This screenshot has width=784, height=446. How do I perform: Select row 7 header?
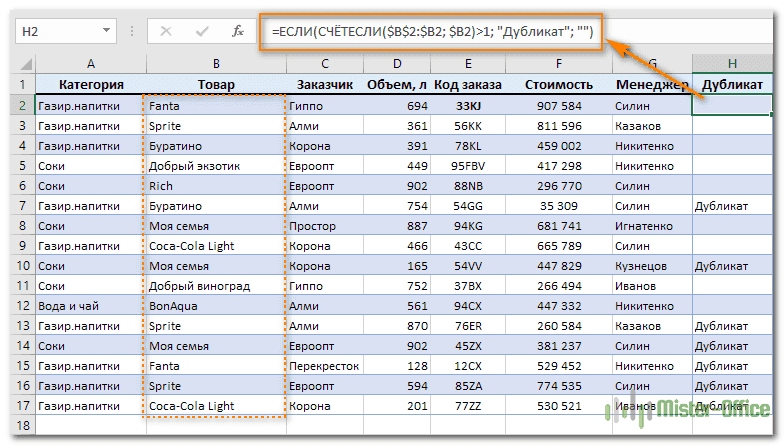pyautogui.click(x=24, y=206)
